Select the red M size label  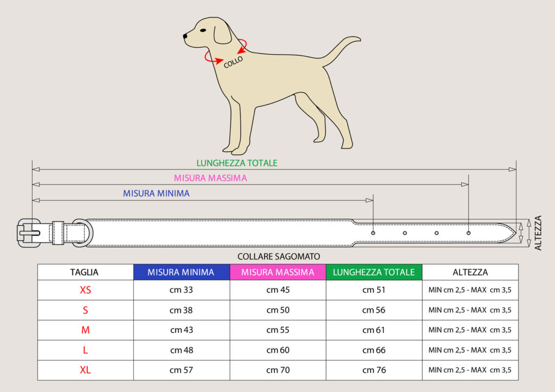tap(85, 330)
